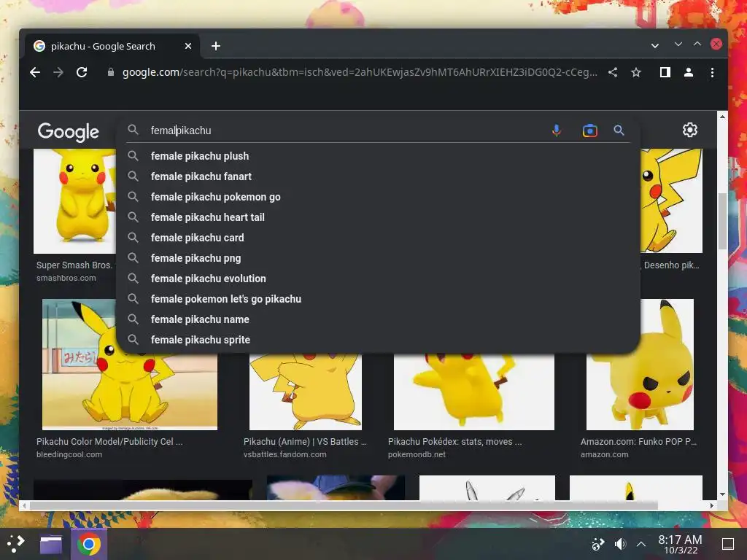Image resolution: width=747 pixels, height=560 pixels.
Task: Close the pikachu Google Search tab
Action: coord(188,46)
